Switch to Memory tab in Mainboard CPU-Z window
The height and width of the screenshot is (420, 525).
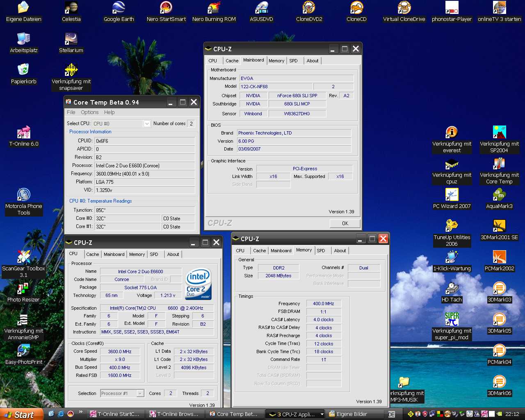point(276,61)
